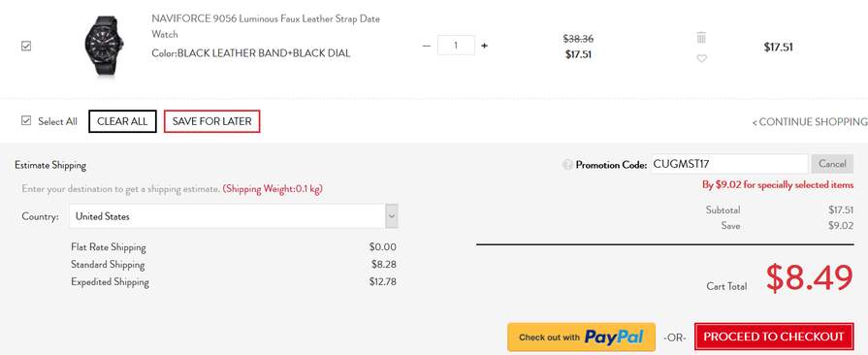Decrease quantity with the minus button
This screenshot has height=355, width=868.
427,46
